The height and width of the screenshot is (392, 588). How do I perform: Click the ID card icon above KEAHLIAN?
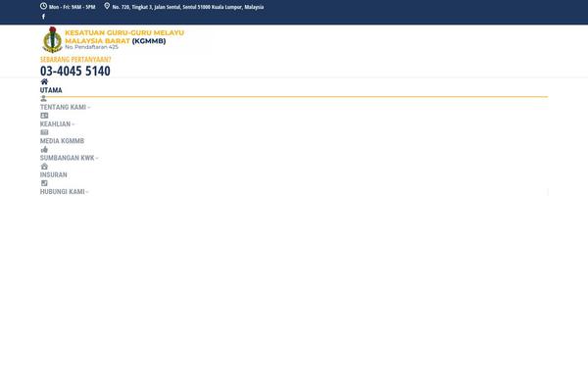[x=44, y=116]
